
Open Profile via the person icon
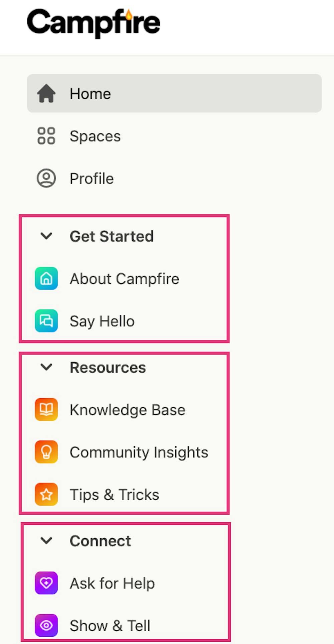tap(46, 178)
